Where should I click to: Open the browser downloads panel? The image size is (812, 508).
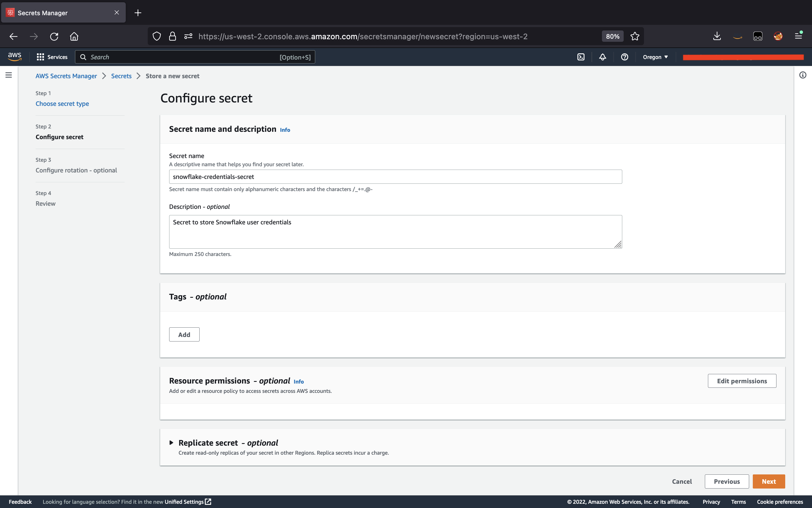[717, 36]
